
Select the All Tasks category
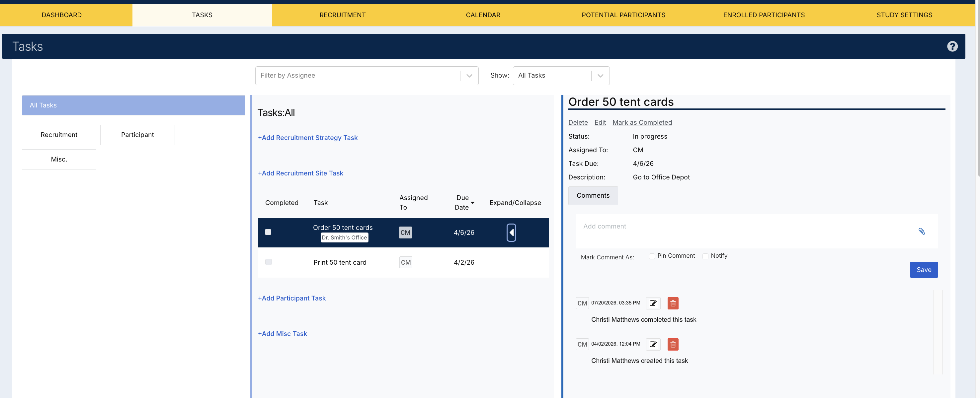[x=133, y=105]
